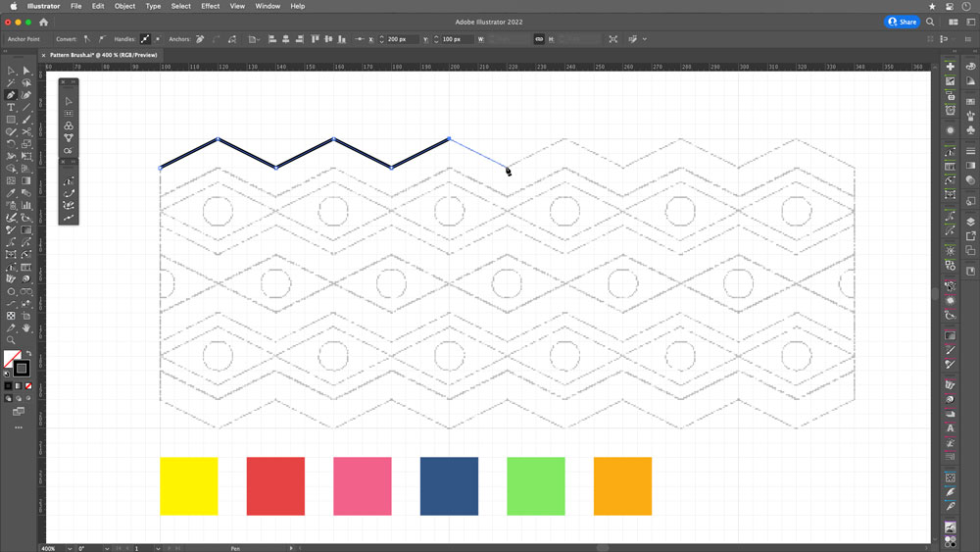Toggle hide handles for multiple anchors
Screen dimensions: 980x552
click(158, 39)
